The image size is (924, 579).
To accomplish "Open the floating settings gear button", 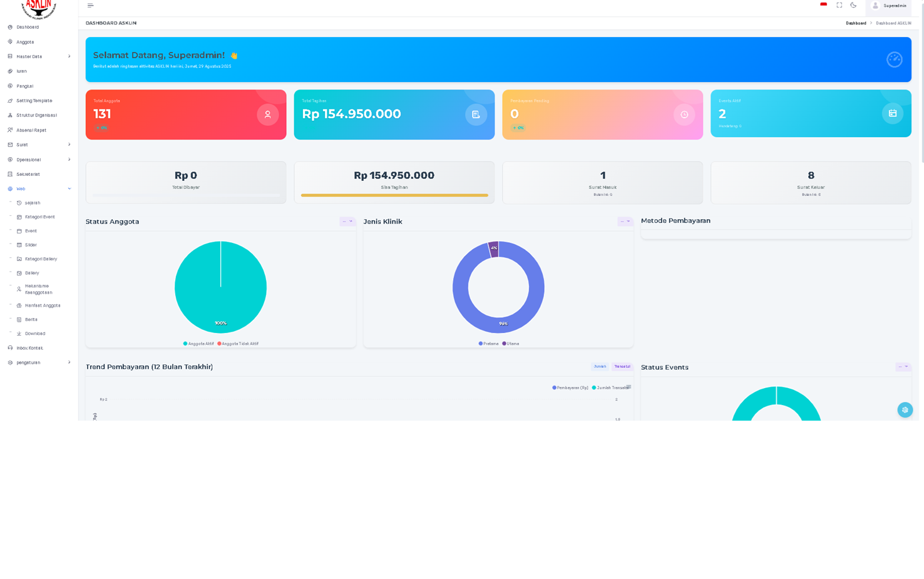I will (x=905, y=410).
